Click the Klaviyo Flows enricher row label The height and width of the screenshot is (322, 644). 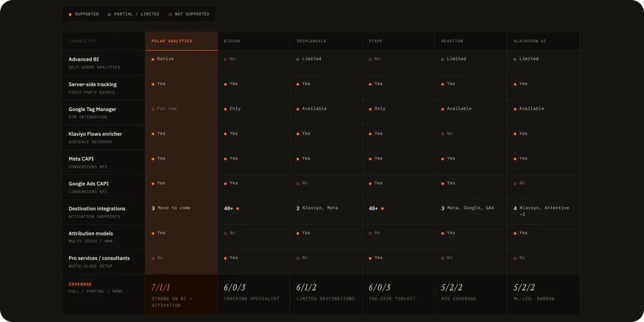(95, 134)
